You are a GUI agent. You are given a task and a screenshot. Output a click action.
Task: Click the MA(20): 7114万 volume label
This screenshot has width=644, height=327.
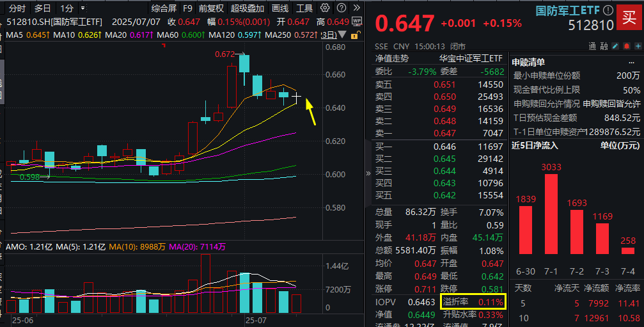pos(197,247)
